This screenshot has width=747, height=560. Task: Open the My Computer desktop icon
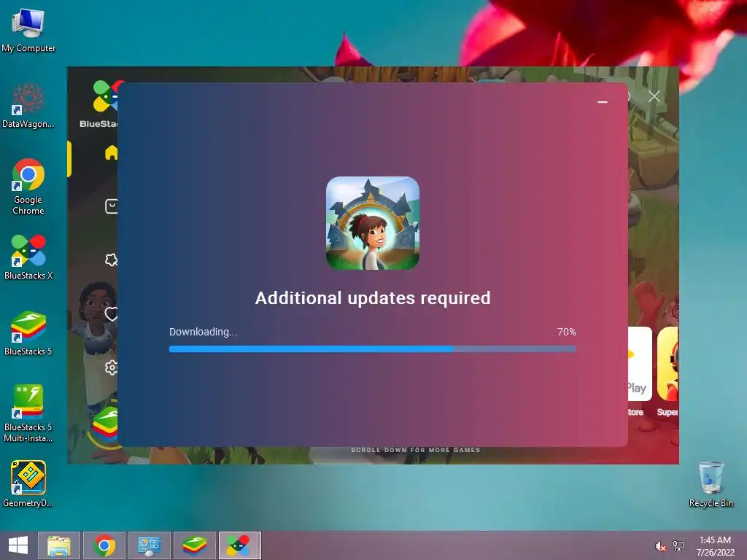[28, 29]
